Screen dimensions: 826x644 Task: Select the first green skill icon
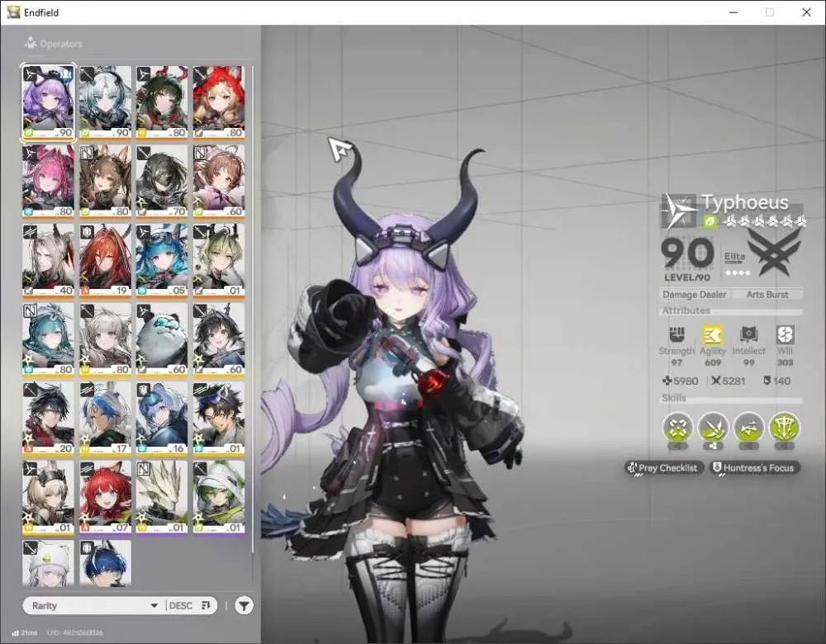pos(677,427)
